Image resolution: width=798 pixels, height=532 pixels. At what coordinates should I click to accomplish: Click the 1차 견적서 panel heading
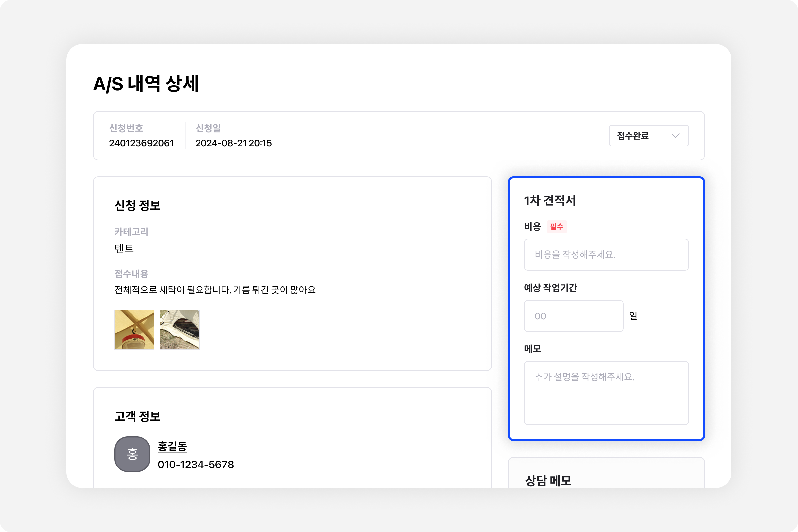pyautogui.click(x=550, y=200)
